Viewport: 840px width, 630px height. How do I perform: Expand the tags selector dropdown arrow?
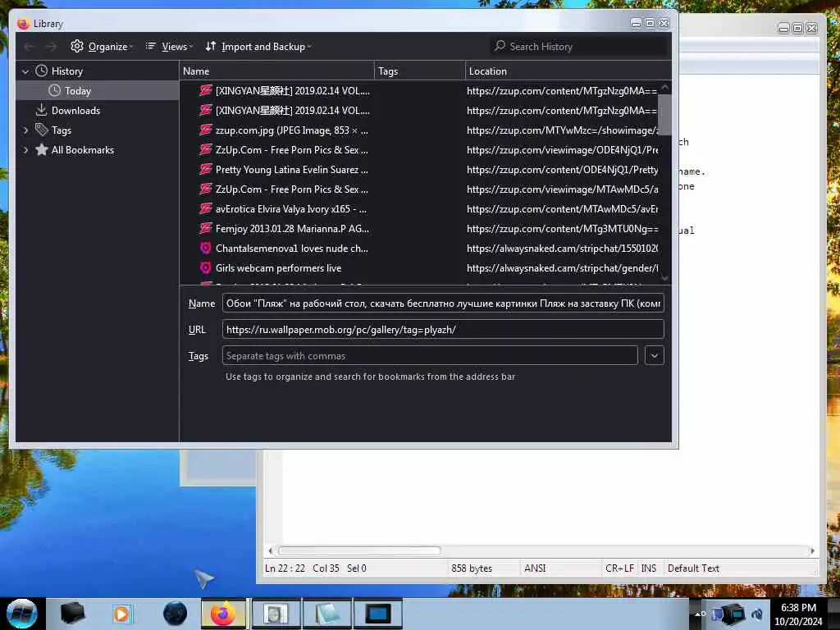coord(654,356)
